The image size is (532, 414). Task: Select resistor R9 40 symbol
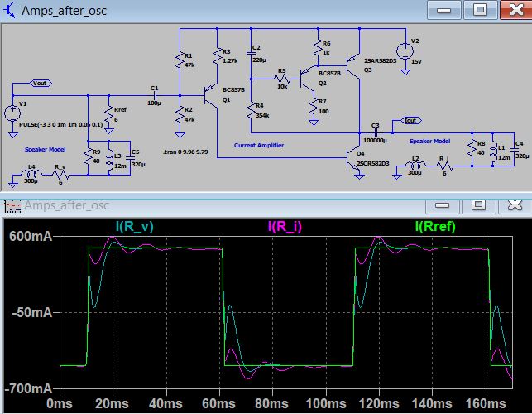(x=89, y=156)
